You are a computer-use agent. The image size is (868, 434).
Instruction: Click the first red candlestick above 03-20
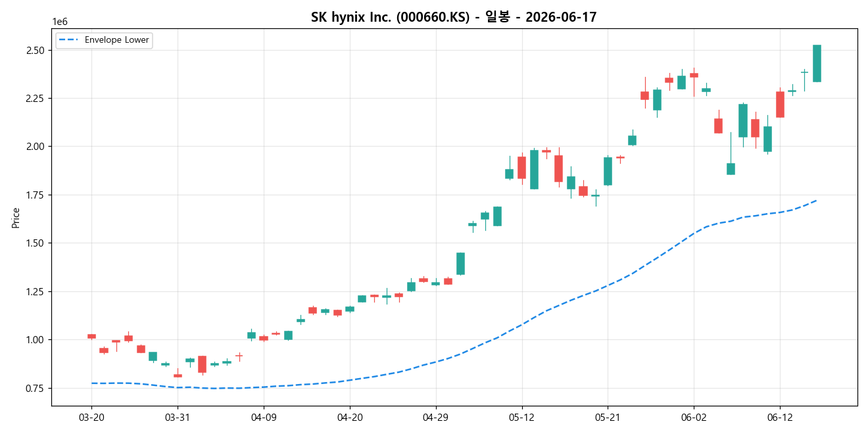point(91,336)
